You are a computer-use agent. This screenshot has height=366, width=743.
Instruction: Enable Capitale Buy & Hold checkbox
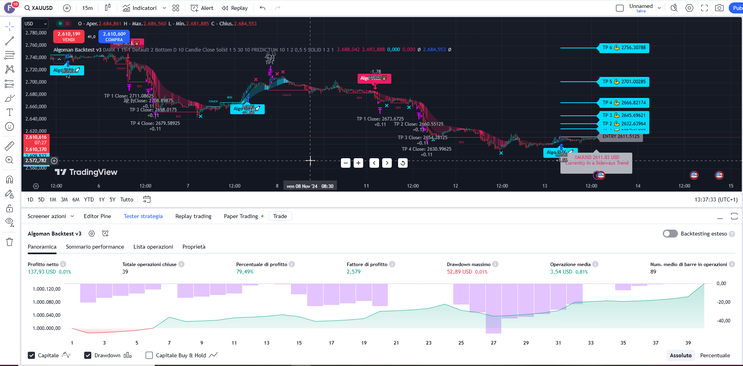149,355
